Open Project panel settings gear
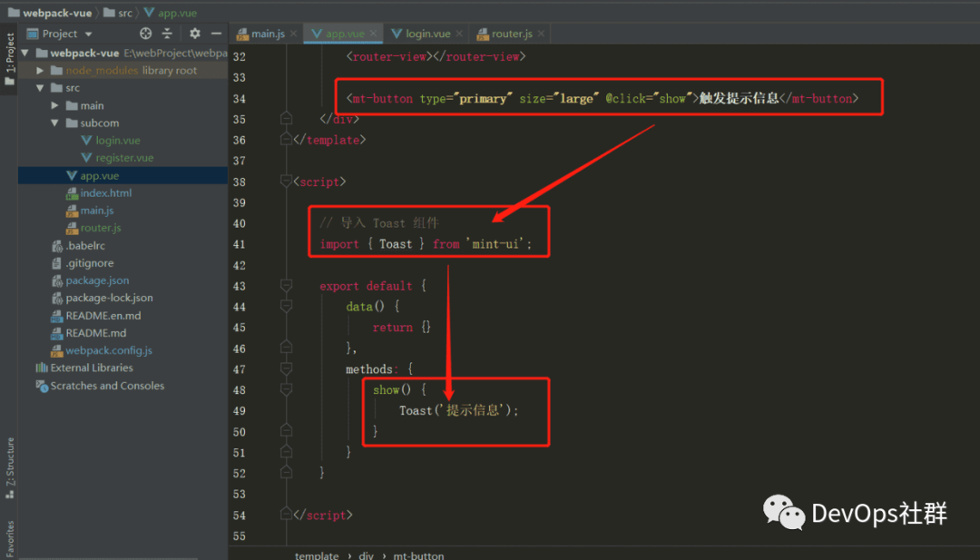Image resolution: width=980 pixels, height=560 pixels. pos(195,34)
